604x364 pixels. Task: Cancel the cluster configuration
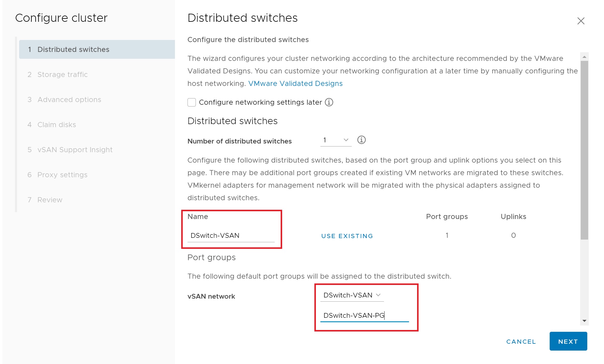[x=521, y=342]
